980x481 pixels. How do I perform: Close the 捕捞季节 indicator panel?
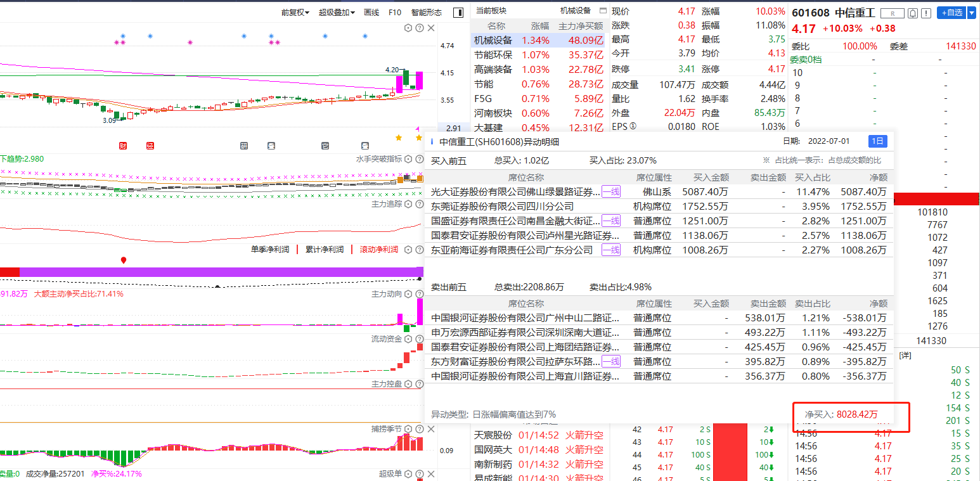point(431,429)
